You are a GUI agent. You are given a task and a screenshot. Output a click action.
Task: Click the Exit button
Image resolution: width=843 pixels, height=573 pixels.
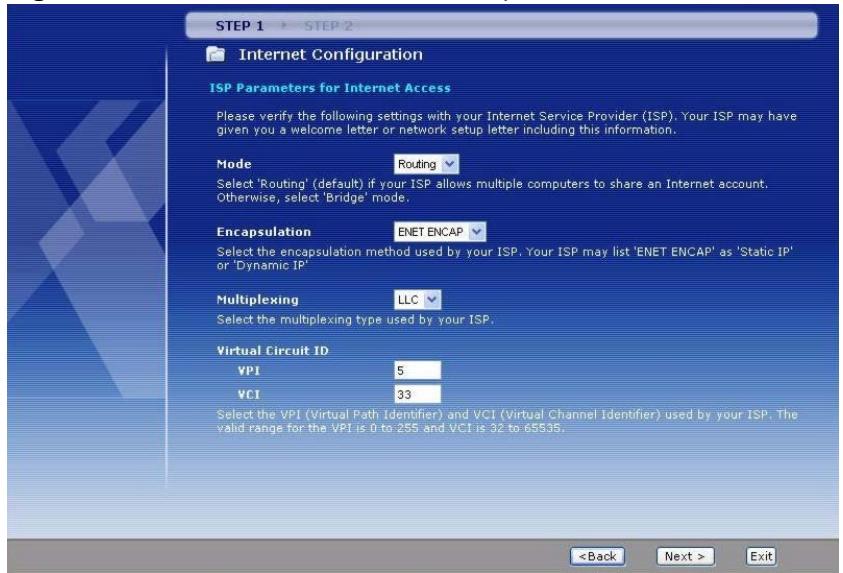click(762, 553)
